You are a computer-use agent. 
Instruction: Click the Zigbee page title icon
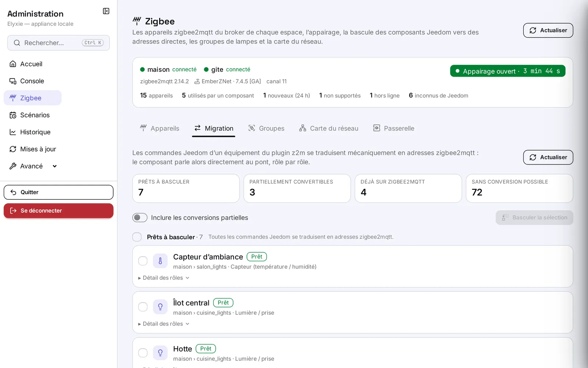click(x=137, y=21)
